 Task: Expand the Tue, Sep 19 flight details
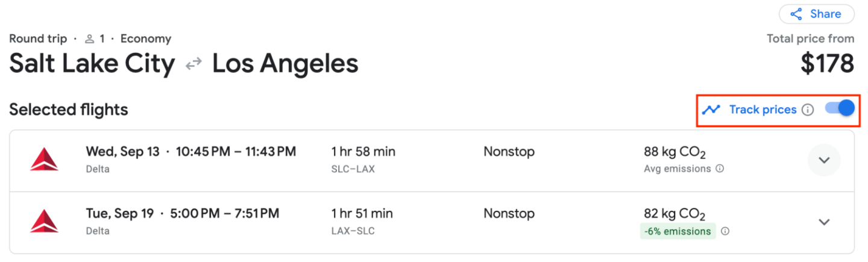(823, 222)
